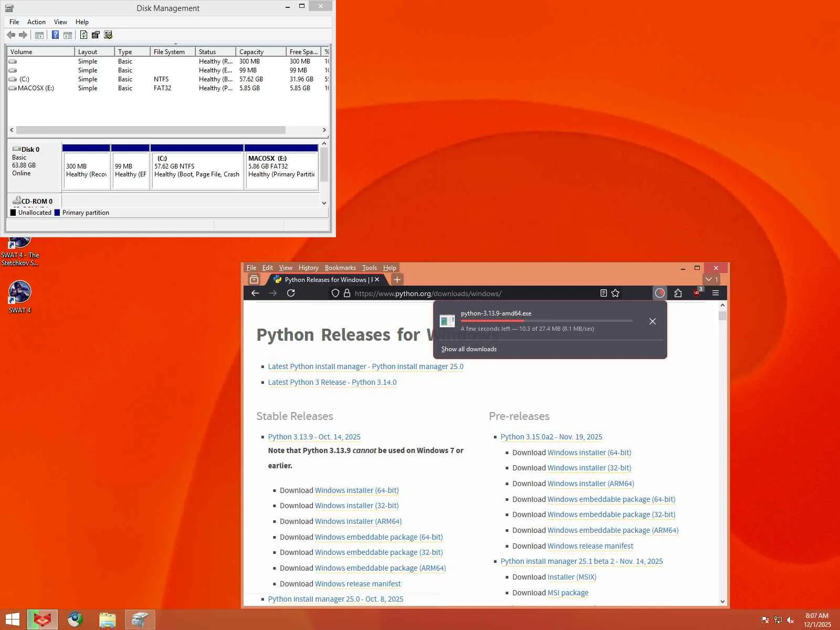Open the File menu in Disk Management

[x=14, y=22]
